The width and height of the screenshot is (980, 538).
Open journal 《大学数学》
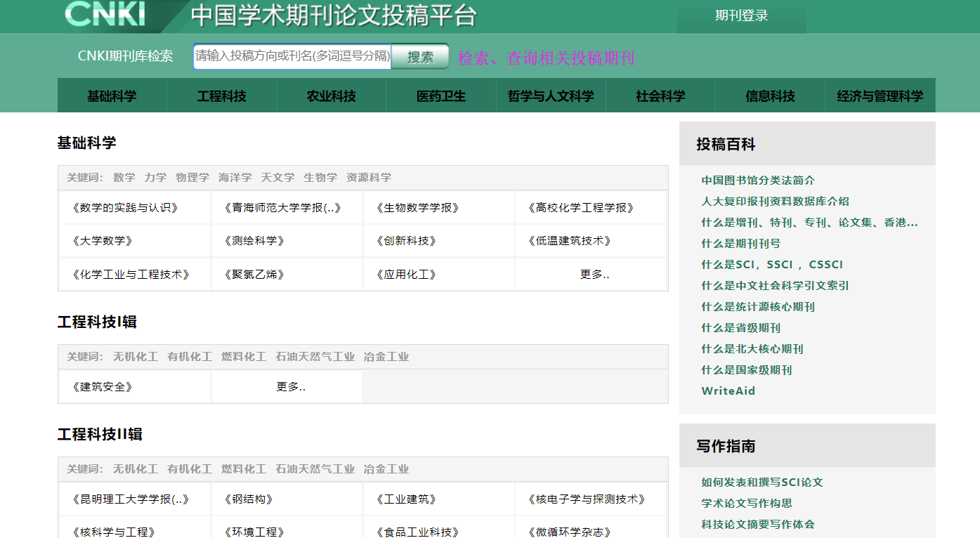click(x=103, y=241)
